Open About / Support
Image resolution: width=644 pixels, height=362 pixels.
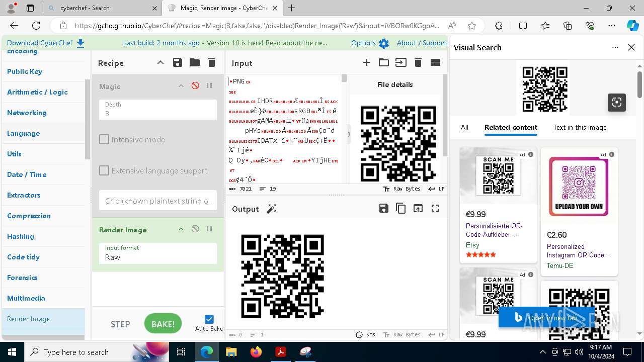click(x=422, y=43)
